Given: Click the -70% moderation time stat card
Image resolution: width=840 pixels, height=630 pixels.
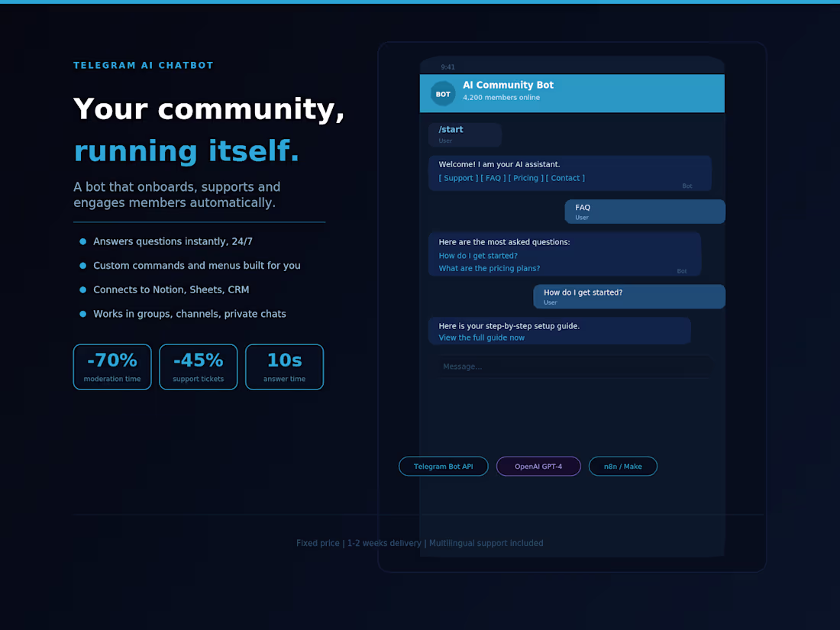Looking at the screenshot, I should coord(111,367).
